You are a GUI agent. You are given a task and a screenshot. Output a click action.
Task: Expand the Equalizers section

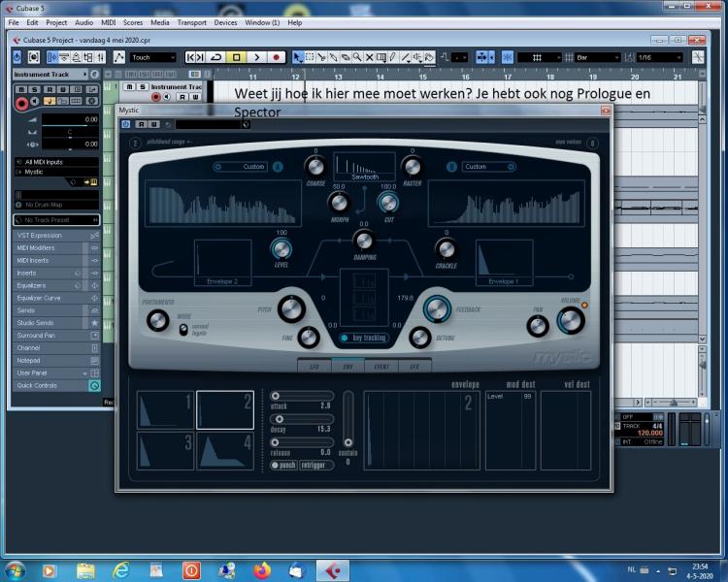56,285
